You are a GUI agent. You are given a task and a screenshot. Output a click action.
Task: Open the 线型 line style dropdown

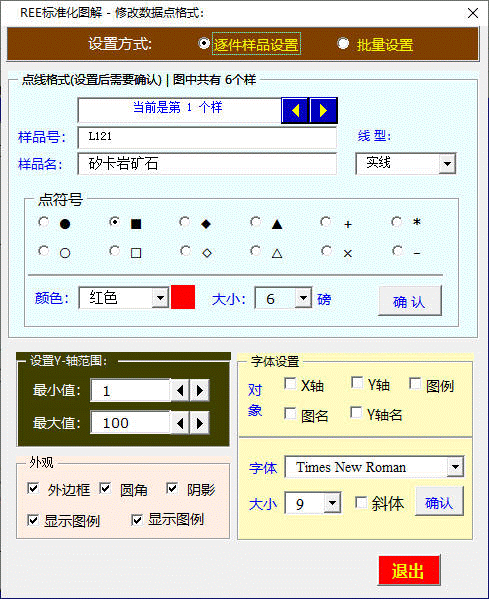446,164
